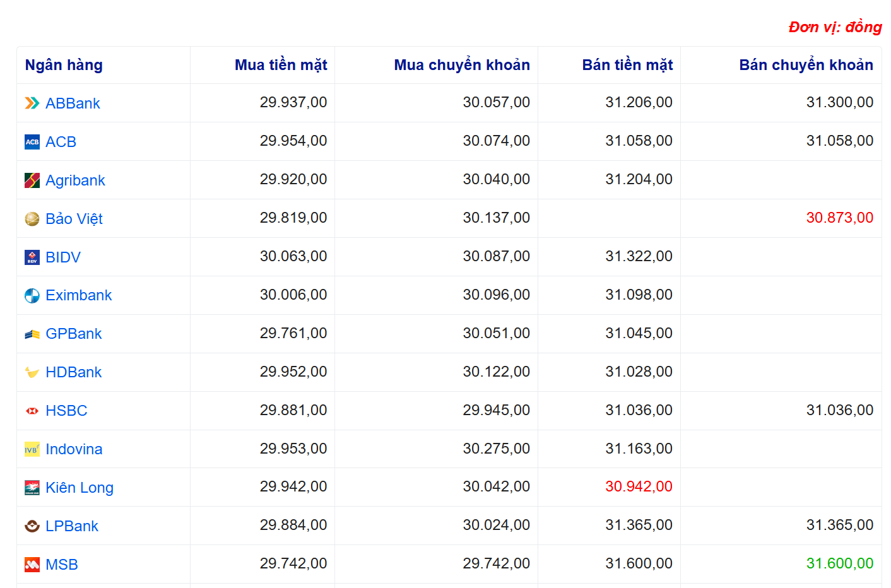Click the Bảo Việt logo icon
Viewport: 891px width, 588px height.
click(32, 219)
